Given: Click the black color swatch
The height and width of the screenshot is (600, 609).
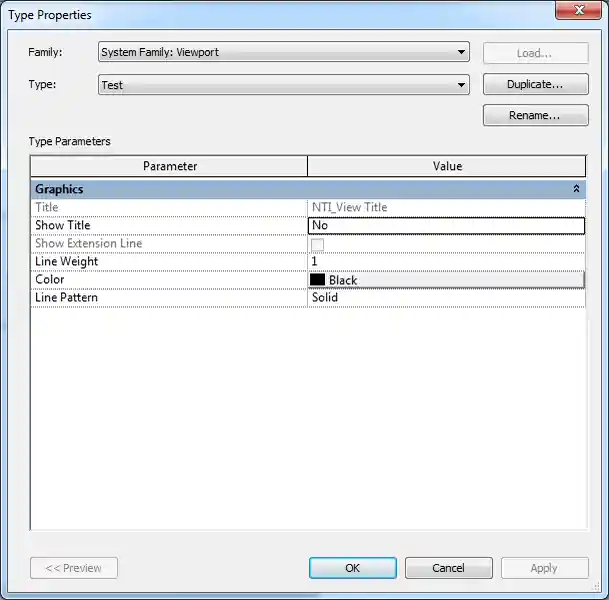Looking at the screenshot, I should pyautogui.click(x=318, y=280).
